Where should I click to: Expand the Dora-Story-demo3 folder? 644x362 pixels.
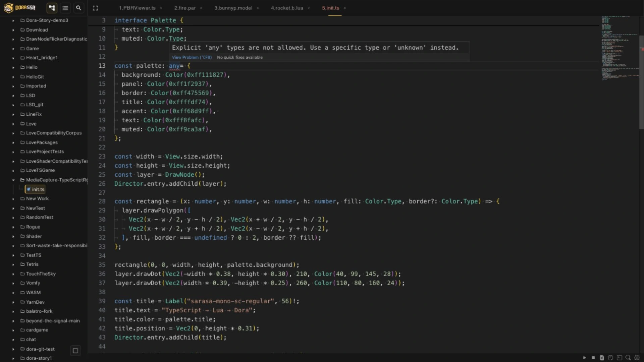[x=13, y=20]
